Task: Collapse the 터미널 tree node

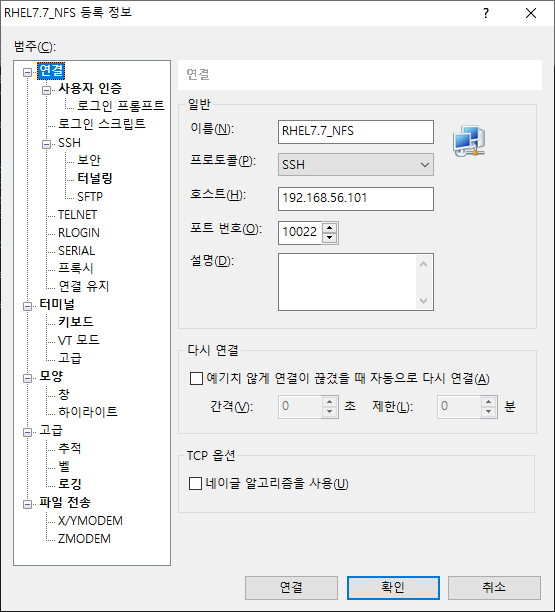Action: [27, 306]
